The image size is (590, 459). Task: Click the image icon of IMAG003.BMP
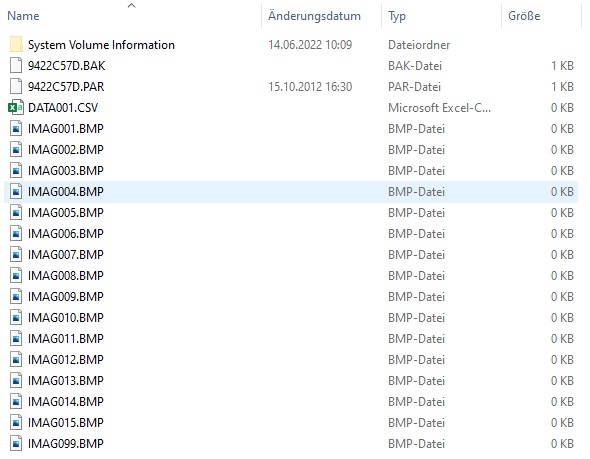[x=16, y=171]
